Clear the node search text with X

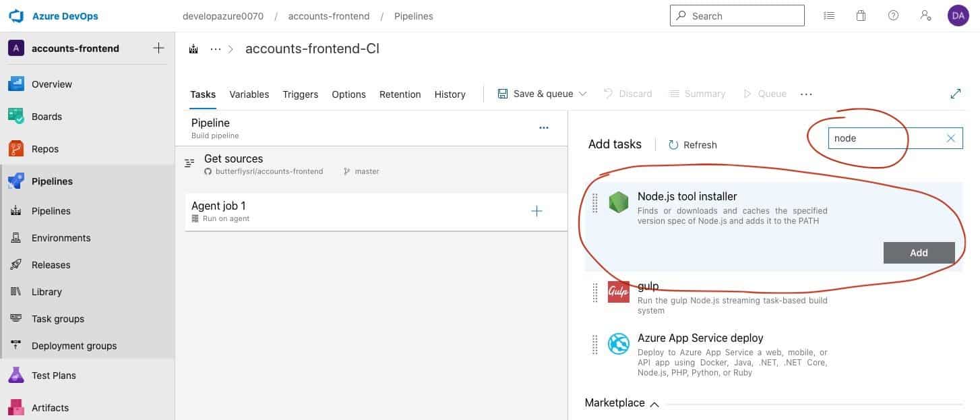[x=951, y=138]
